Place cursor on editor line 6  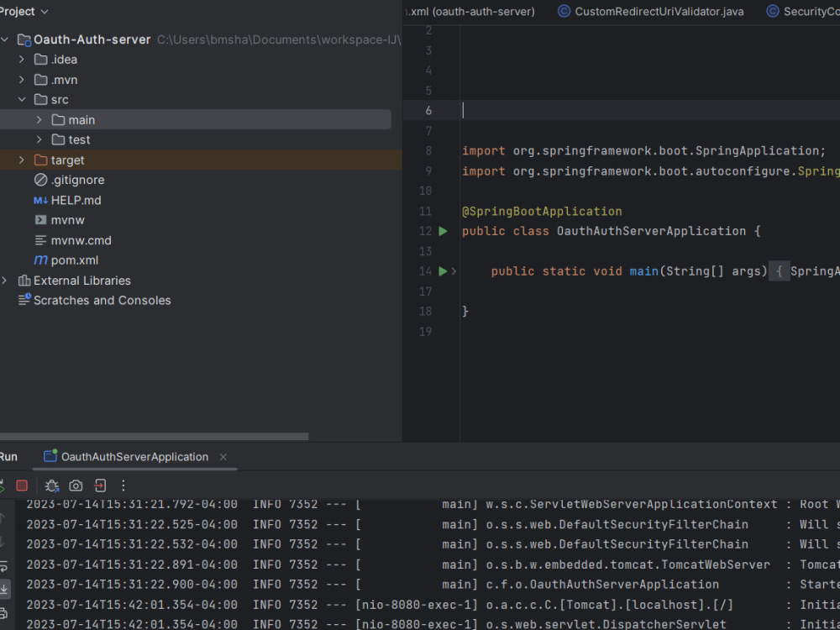[x=651, y=110]
